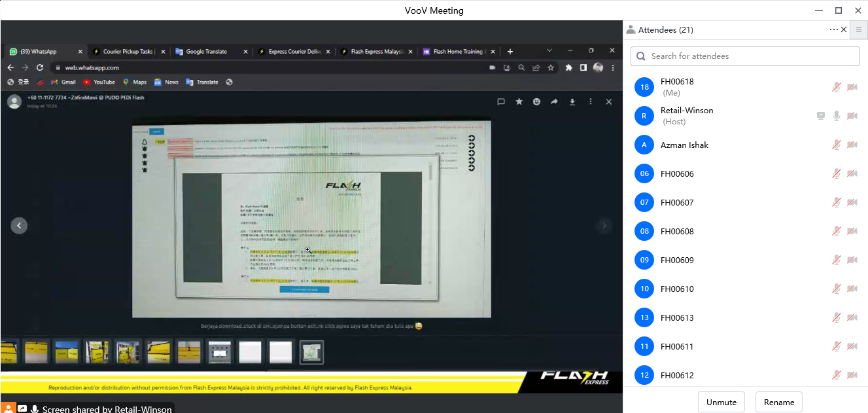Screen dimensions: 868x413
Task: Go back using the browser back arrow
Action: pos(10,67)
